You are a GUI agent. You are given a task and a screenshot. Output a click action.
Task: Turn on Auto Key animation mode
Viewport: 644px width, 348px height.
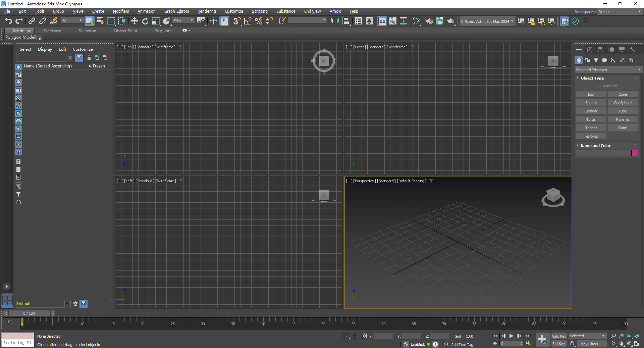coord(558,336)
